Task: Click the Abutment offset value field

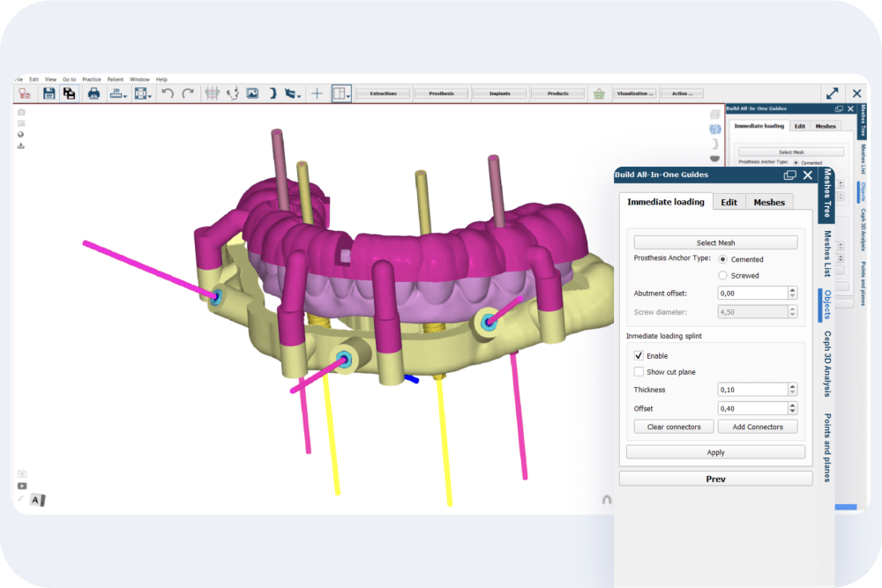Action: [753, 293]
